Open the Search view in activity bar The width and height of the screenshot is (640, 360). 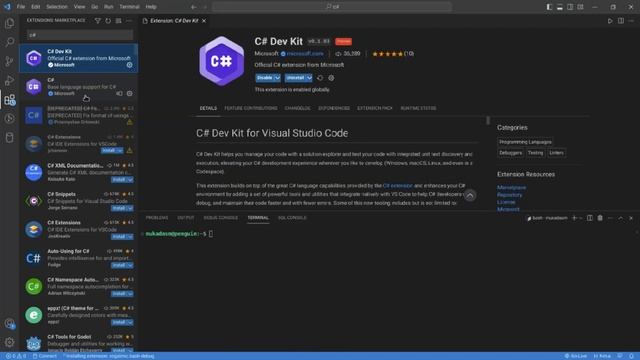(x=9, y=42)
